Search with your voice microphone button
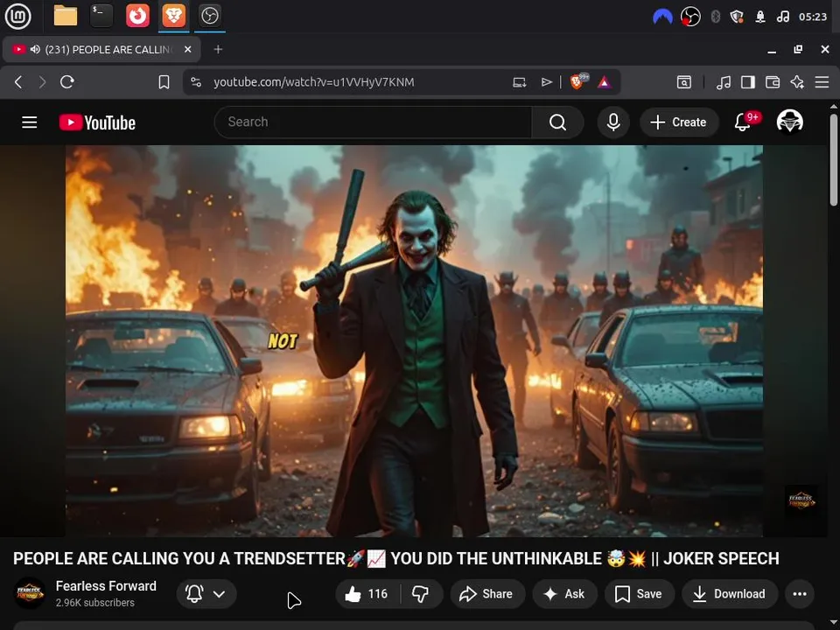This screenshot has height=630, width=840. coord(613,122)
